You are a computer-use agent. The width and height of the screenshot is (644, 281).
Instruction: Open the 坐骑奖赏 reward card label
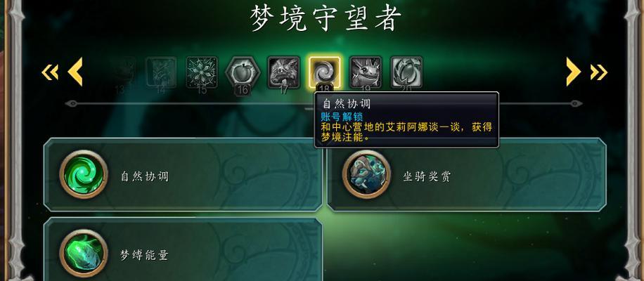coord(427,177)
